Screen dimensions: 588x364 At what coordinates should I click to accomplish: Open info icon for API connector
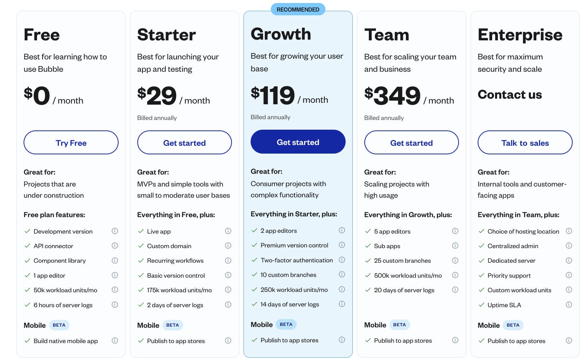[115, 246]
